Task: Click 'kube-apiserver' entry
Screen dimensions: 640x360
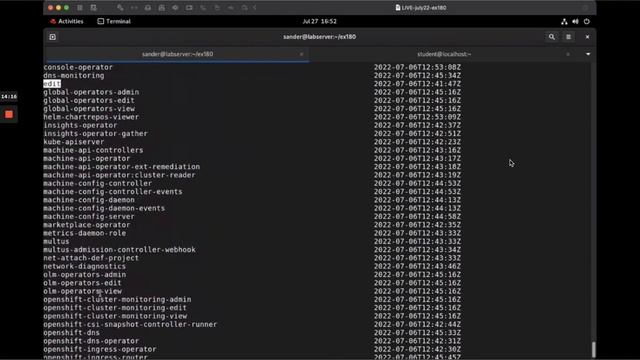Action: 74,142
